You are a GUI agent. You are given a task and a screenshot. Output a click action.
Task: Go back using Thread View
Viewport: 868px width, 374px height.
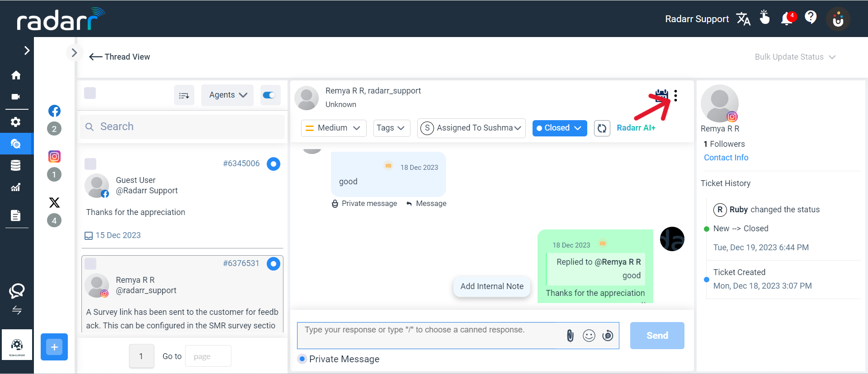click(120, 57)
